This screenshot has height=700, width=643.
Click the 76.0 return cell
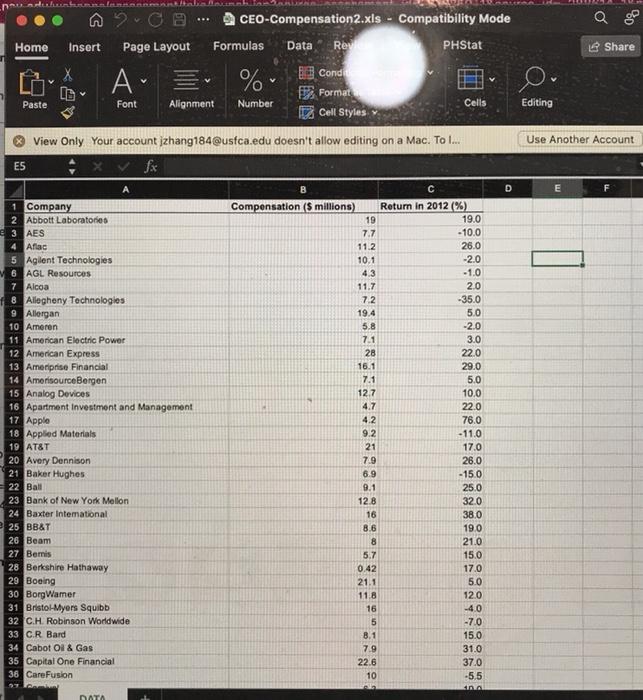click(x=430, y=420)
